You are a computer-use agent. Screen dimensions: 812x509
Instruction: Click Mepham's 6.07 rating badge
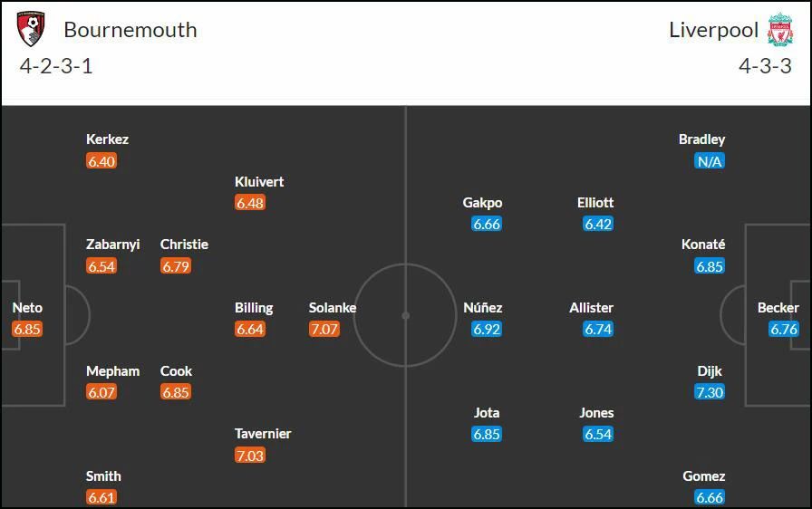tap(101, 392)
